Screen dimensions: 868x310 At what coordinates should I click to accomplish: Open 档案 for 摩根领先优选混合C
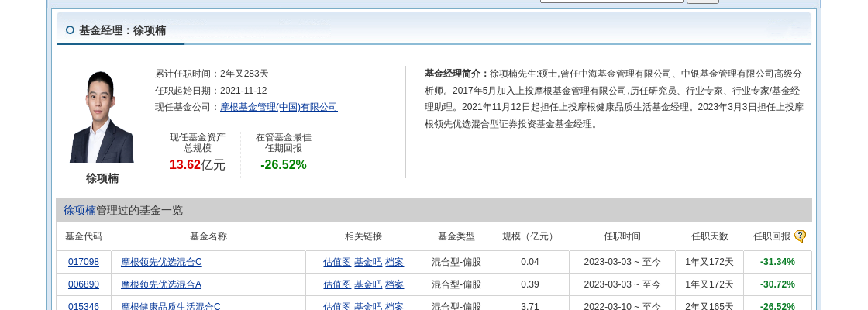click(394, 262)
